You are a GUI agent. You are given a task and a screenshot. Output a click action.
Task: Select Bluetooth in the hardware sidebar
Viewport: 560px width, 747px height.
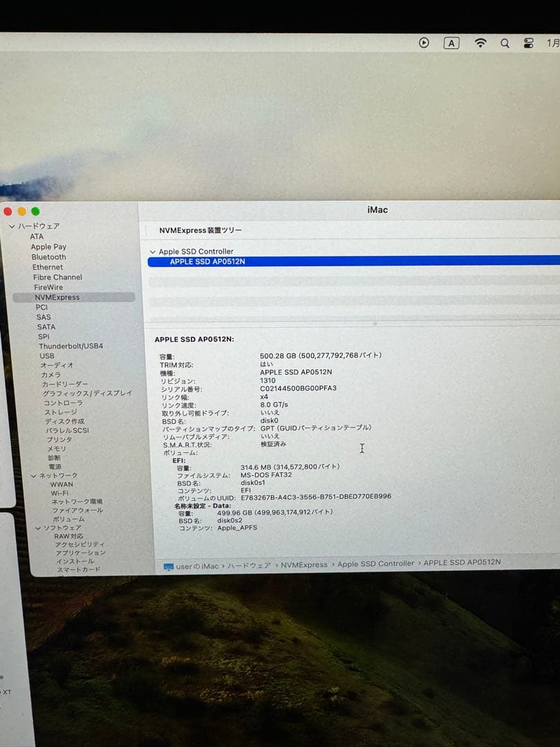pyautogui.click(x=48, y=257)
